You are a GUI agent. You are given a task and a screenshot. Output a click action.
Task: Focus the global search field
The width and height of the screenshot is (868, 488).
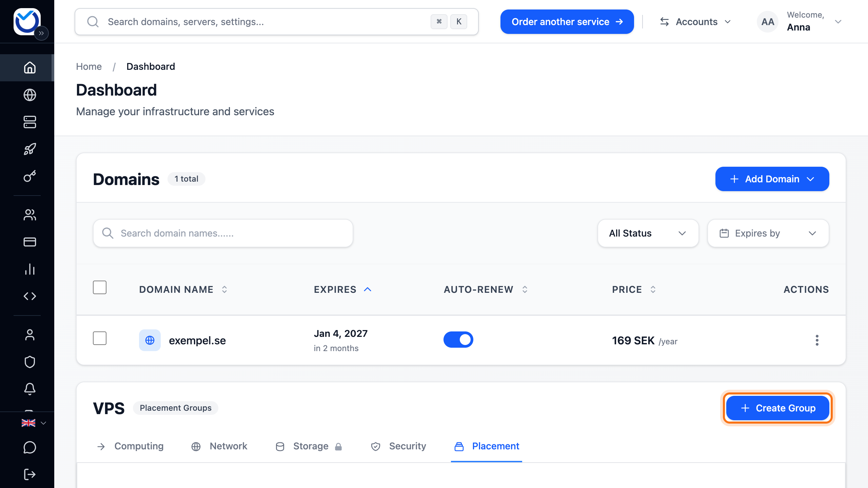276,22
